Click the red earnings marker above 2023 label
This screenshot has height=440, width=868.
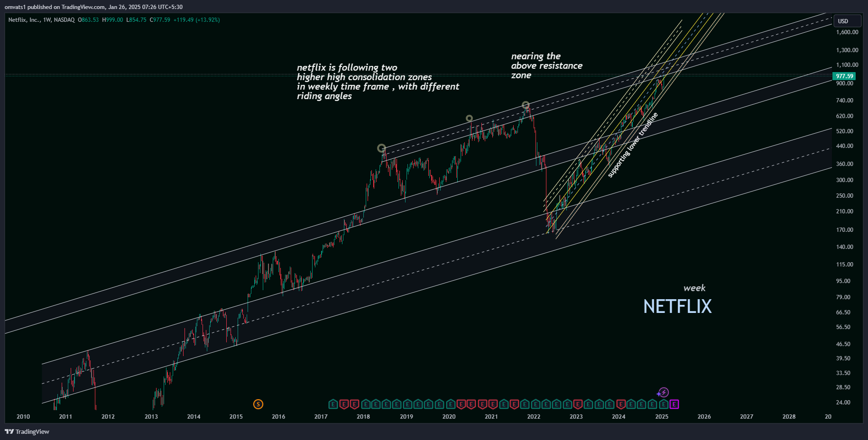(x=578, y=404)
